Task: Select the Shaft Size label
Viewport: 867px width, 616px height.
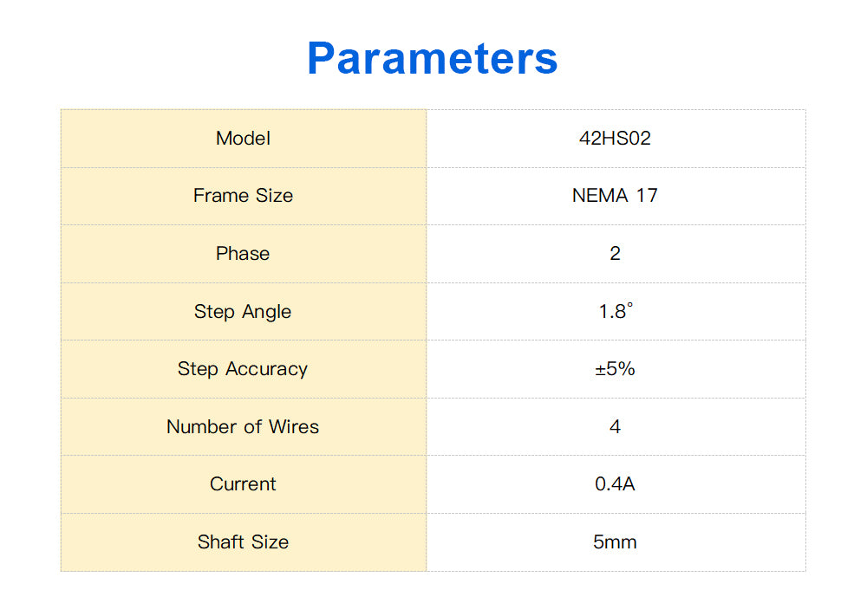Action: [x=243, y=542]
